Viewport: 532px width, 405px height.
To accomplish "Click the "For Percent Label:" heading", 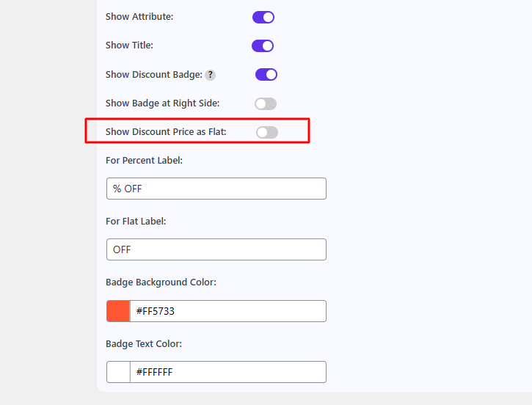I will (x=144, y=160).
